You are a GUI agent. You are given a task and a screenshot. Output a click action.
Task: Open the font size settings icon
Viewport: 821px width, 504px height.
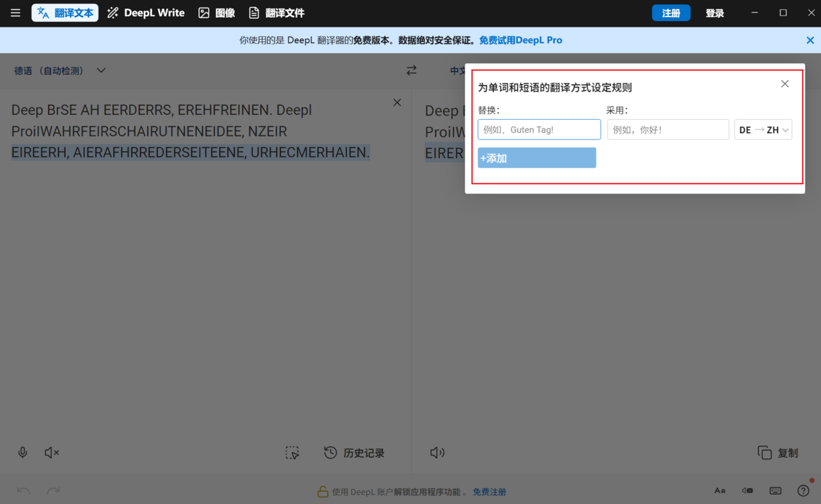pyautogui.click(x=720, y=490)
